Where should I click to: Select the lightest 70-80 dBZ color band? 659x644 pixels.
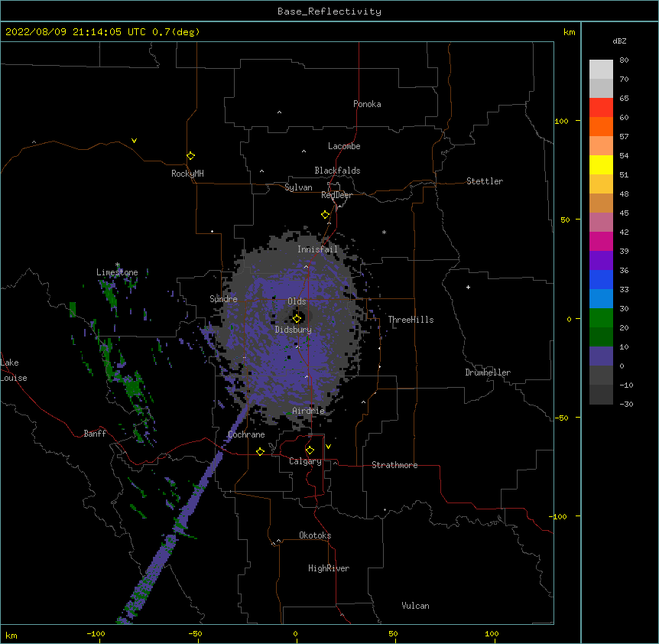(601, 70)
